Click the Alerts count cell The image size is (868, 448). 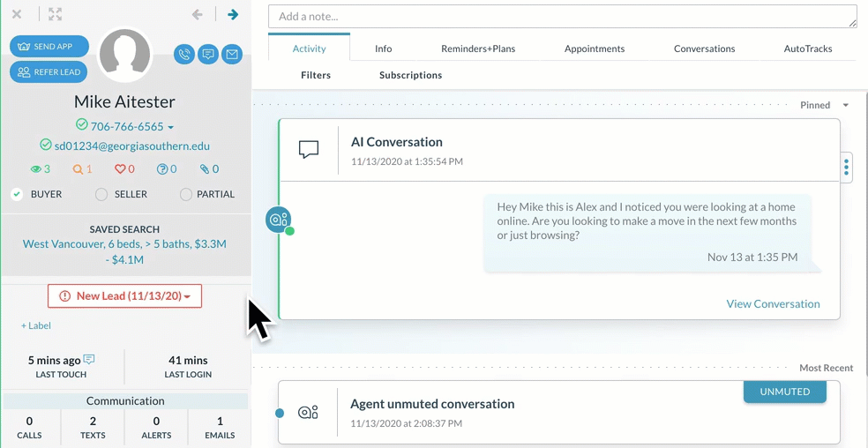tap(157, 428)
